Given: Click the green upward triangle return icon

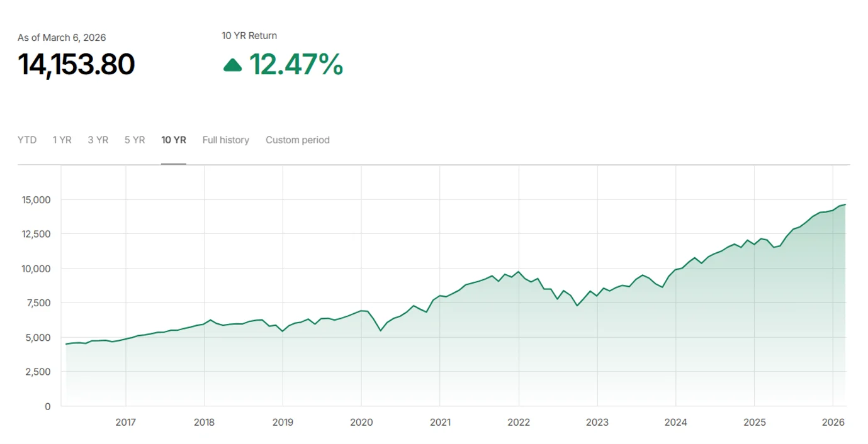Looking at the screenshot, I should click(x=232, y=65).
